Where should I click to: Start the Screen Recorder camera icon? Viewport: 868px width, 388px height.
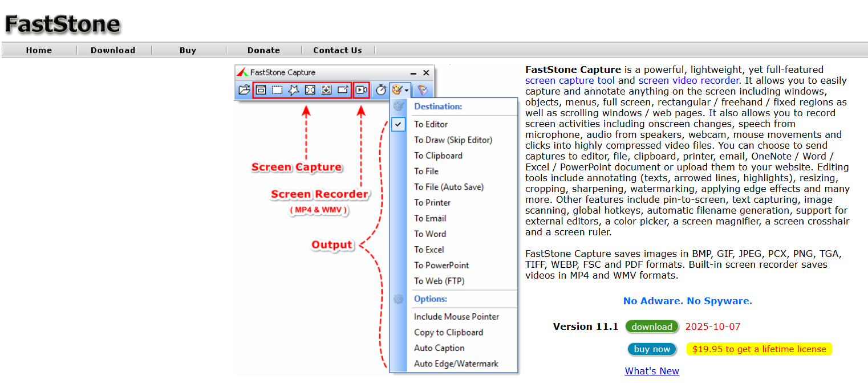(x=361, y=90)
